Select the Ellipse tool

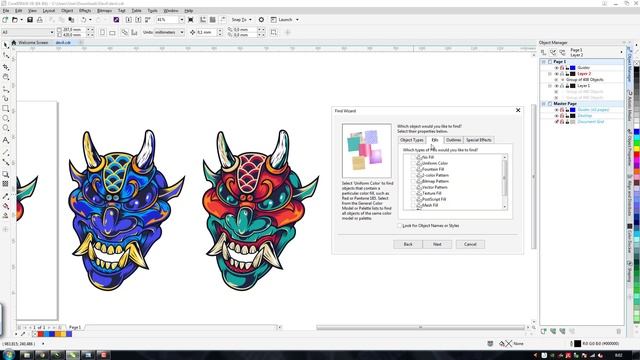click(x=6, y=118)
